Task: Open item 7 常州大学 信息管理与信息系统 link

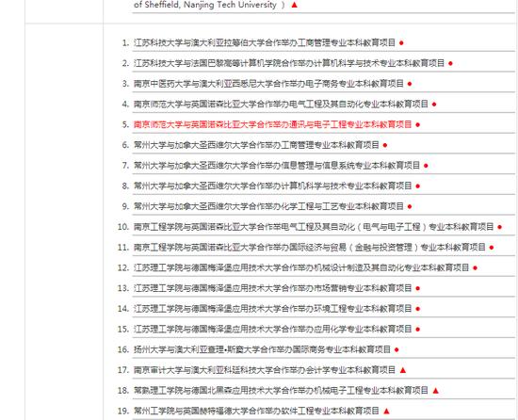Action: point(277,166)
